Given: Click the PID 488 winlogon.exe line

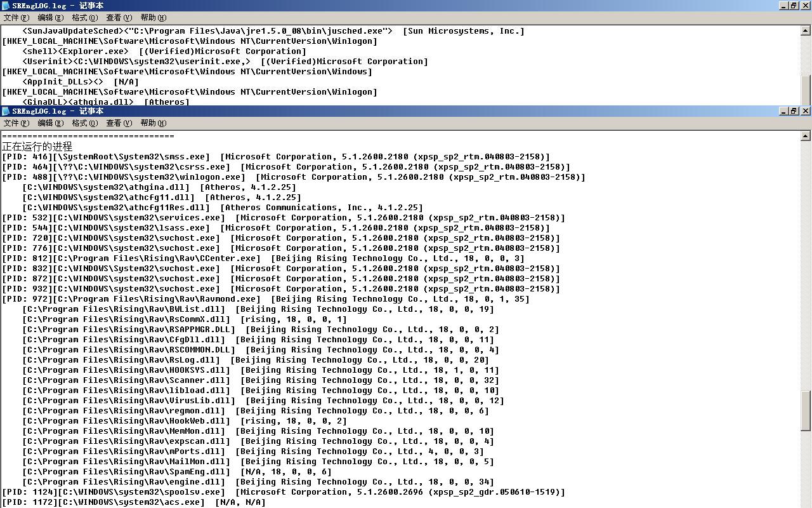Looking at the screenshot, I should click(x=294, y=177).
